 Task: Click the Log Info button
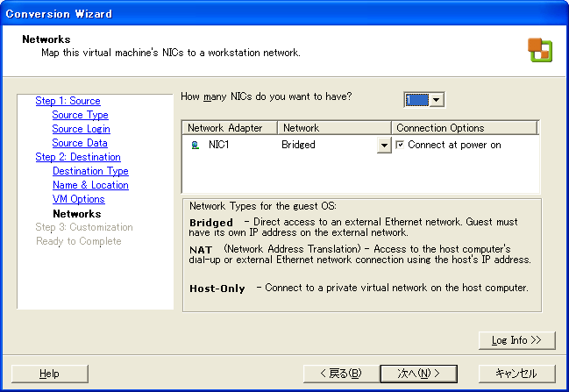click(x=516, y=339)
